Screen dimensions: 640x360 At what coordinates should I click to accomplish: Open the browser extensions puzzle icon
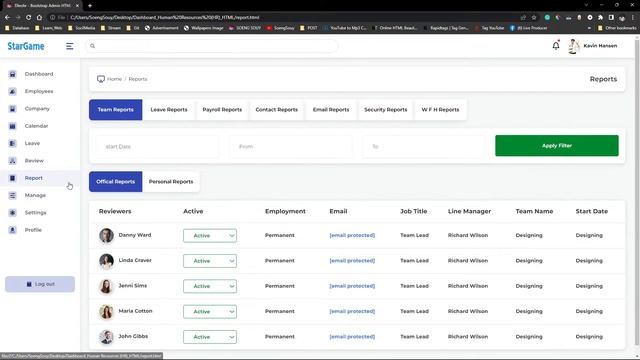[600, 18]
